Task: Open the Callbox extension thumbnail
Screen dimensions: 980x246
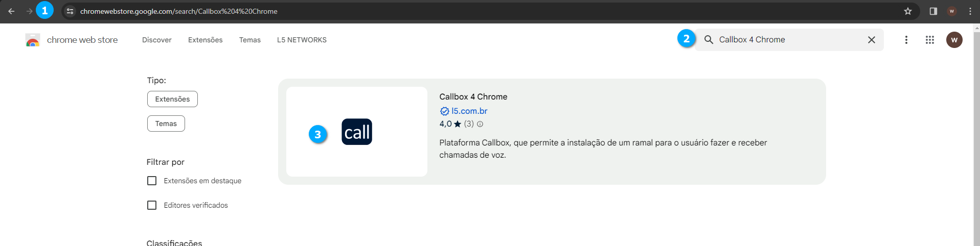Action: [x=357, y=132]
